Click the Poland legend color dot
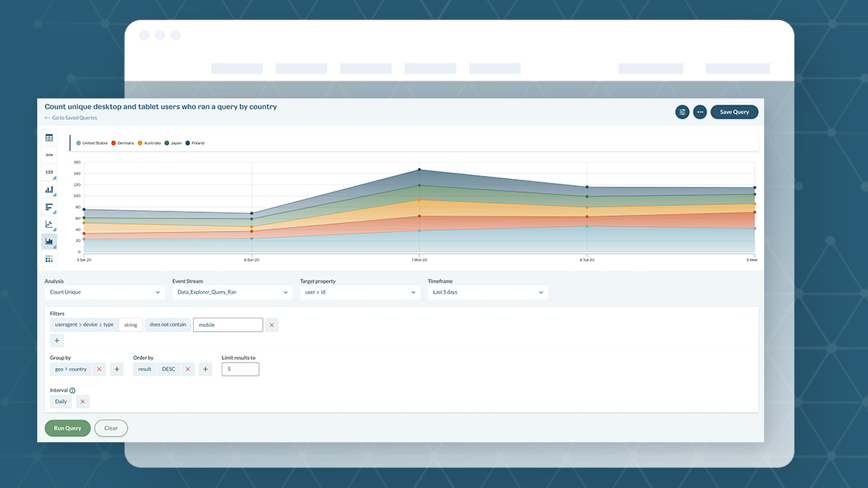 [x=187, y=143]
